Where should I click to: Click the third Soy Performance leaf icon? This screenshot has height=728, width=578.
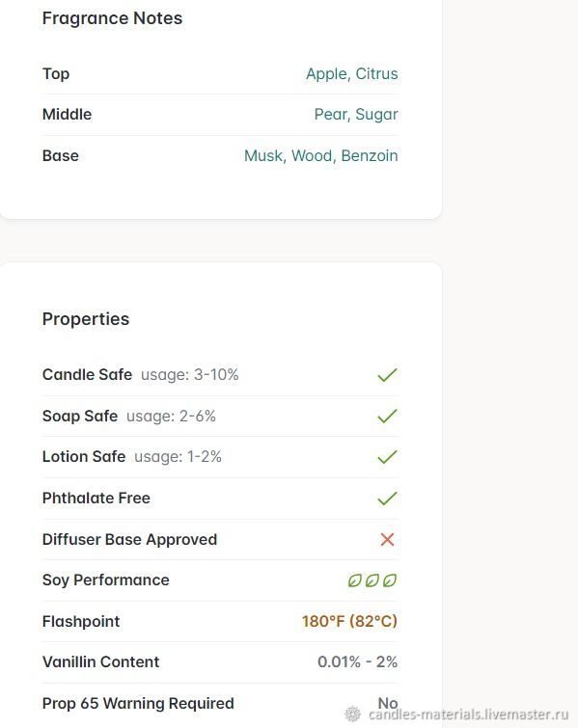pyautogui.click(x=390, y=580)
